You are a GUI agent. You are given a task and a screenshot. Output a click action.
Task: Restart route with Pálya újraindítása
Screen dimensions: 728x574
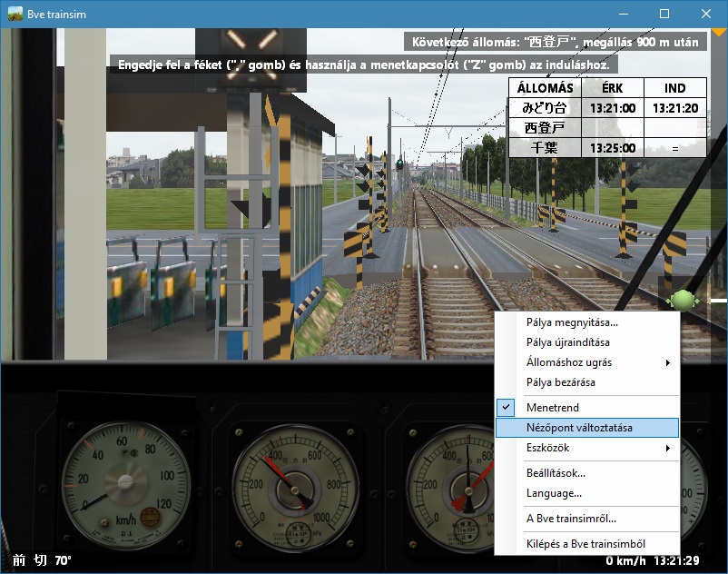click(568, 342)
